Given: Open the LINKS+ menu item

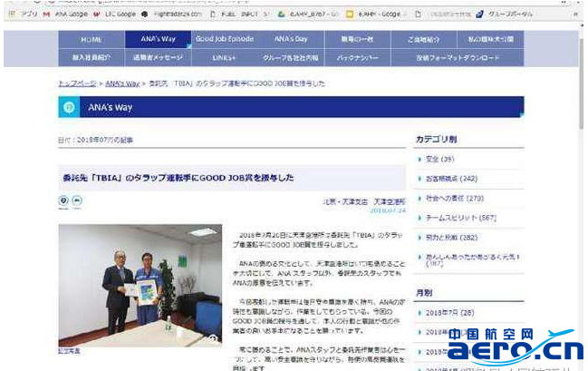Looking at the screenshot, I should click(x=225, y=57).
